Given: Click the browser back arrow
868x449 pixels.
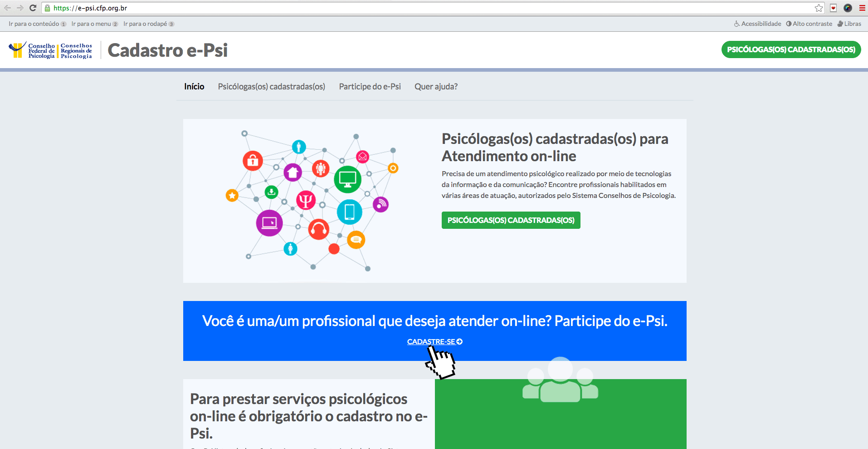Looking at the screenshot, I should [x=8, y=8].
